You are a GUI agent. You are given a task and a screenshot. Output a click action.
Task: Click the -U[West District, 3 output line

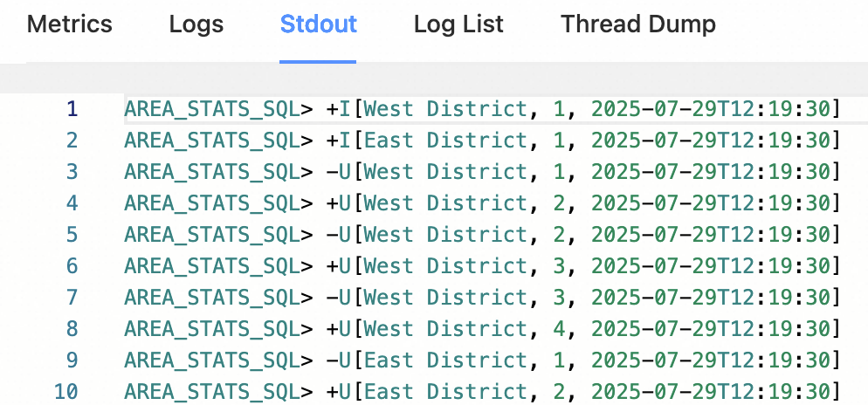pyautogui.click(x=482, y=298)
